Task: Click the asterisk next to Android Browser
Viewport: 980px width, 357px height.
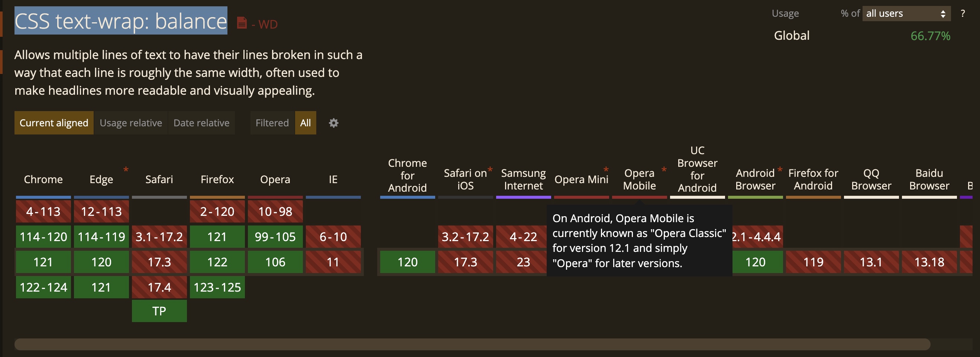Action: [x=780, y=169]
